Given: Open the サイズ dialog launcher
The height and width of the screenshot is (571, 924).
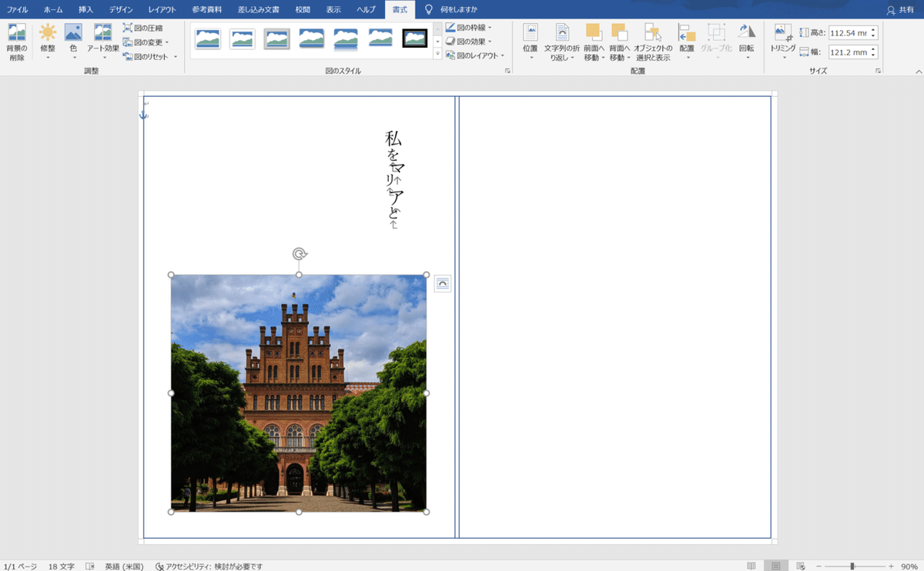Looking at the screenshot, I should click(x=878, y=71).
